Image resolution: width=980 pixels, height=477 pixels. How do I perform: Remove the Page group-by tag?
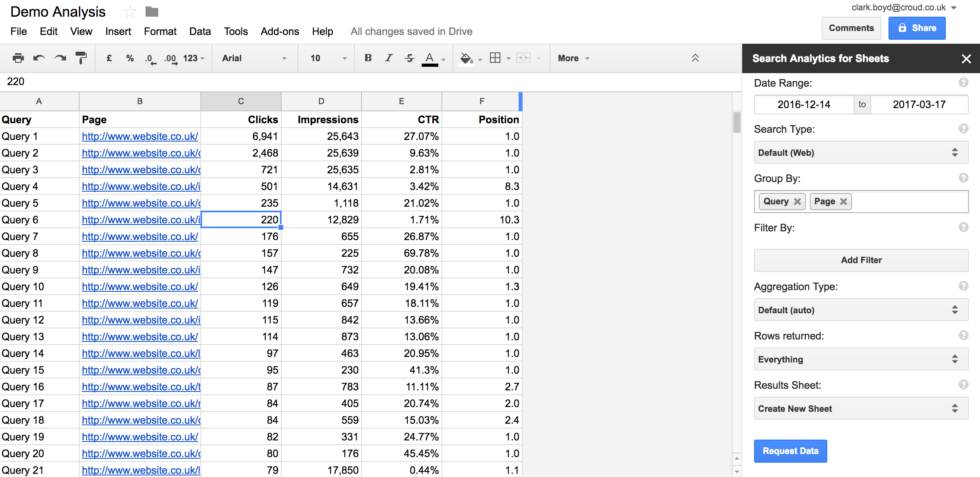844,202
